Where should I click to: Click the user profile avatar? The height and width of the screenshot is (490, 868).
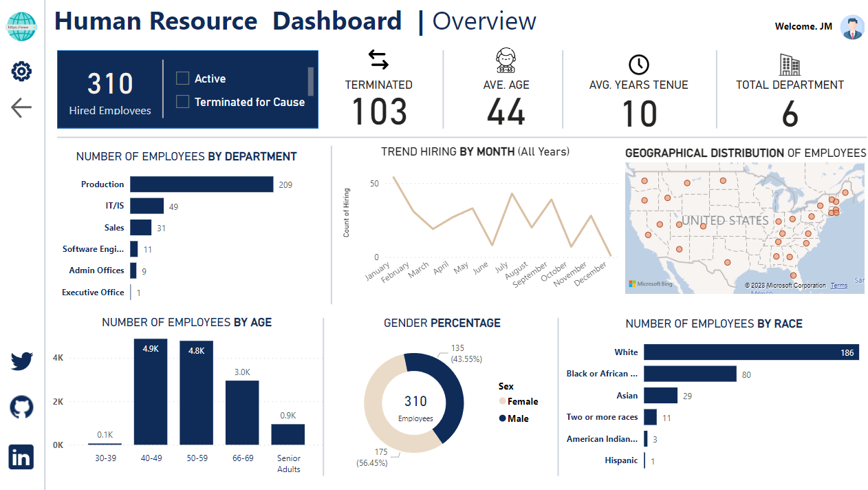(852, 28)
